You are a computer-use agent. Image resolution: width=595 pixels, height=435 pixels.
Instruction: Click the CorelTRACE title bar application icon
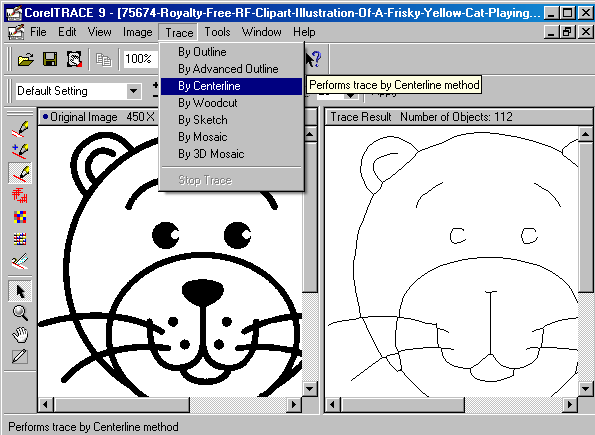coord(14,13)
